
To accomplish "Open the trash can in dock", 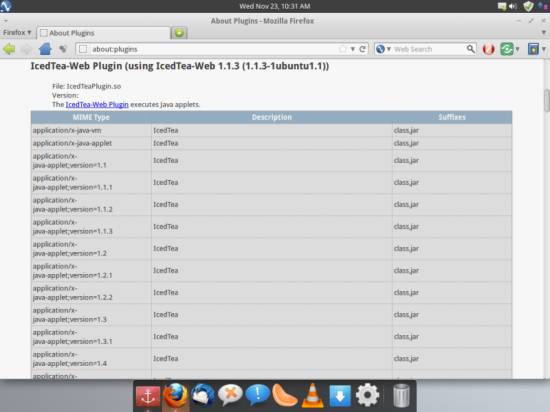I will 401,396.
